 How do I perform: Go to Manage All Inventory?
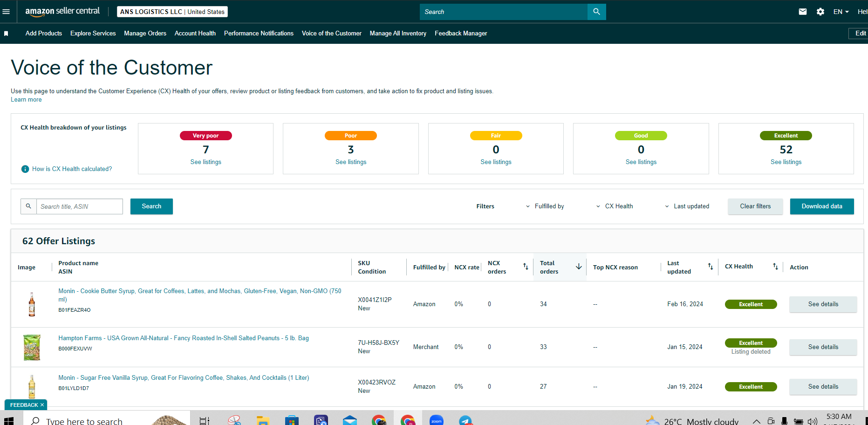coord(398,34)
